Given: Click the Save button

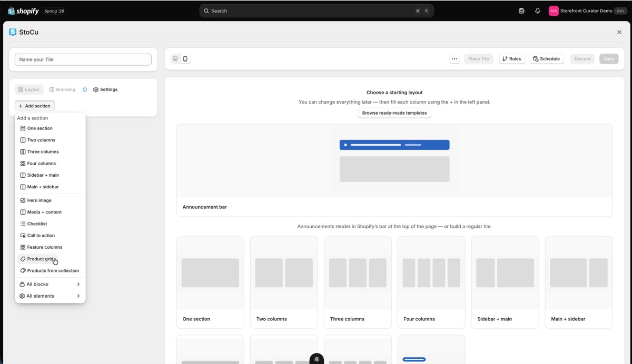Looking at the screenshot, I should click(x=609, y=59).
